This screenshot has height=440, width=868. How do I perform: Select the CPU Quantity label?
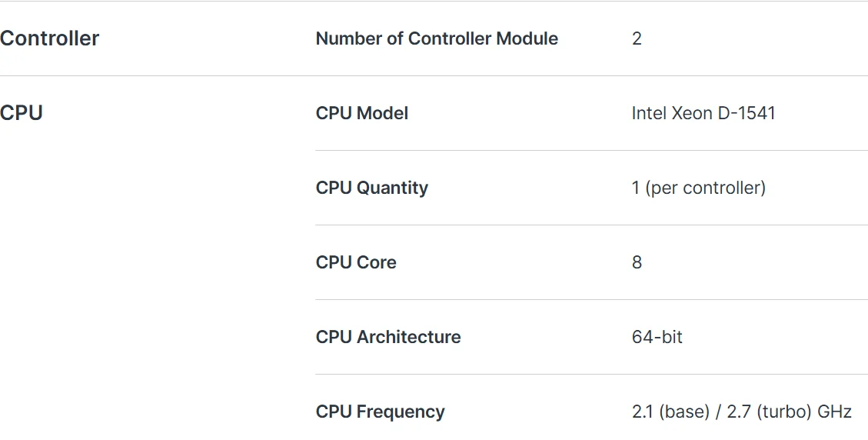(x=372, y=188)
